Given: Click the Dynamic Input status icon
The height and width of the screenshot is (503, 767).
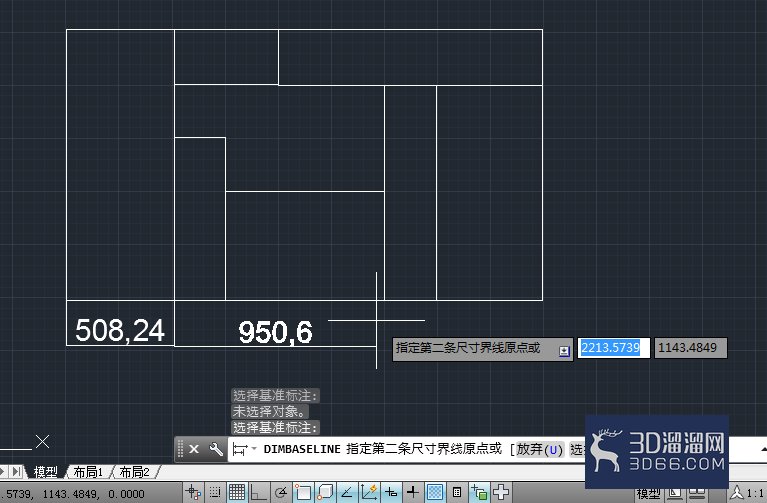Looking at the screenshot, I should coord(391,492).
